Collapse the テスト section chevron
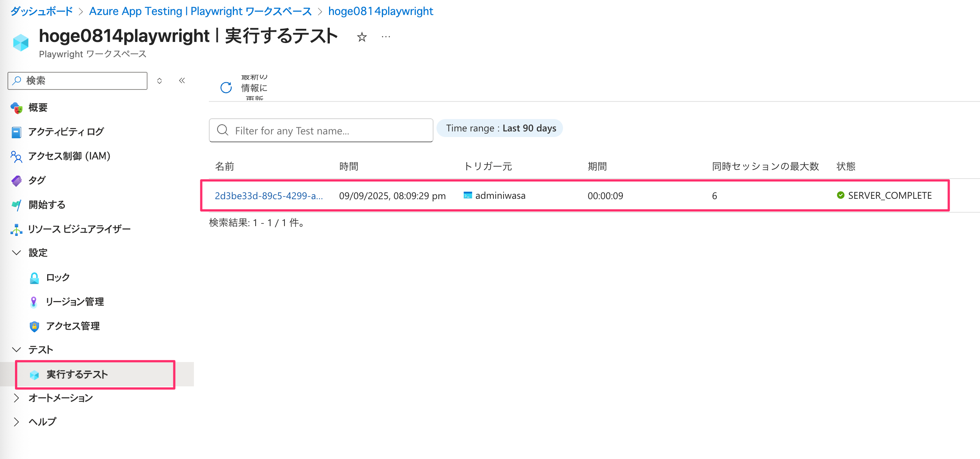Image resolution: width=980 pixels, height=459 pixels. pos(16,349)
